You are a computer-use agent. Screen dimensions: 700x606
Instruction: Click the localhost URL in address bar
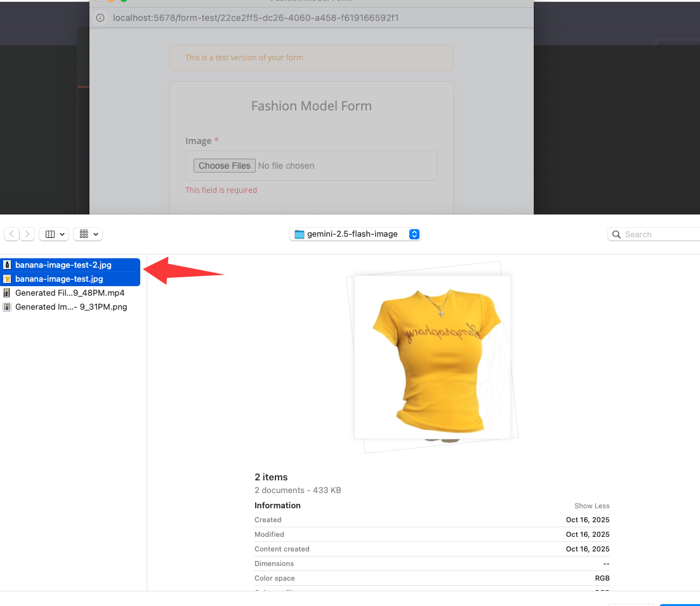click(255, 18)
